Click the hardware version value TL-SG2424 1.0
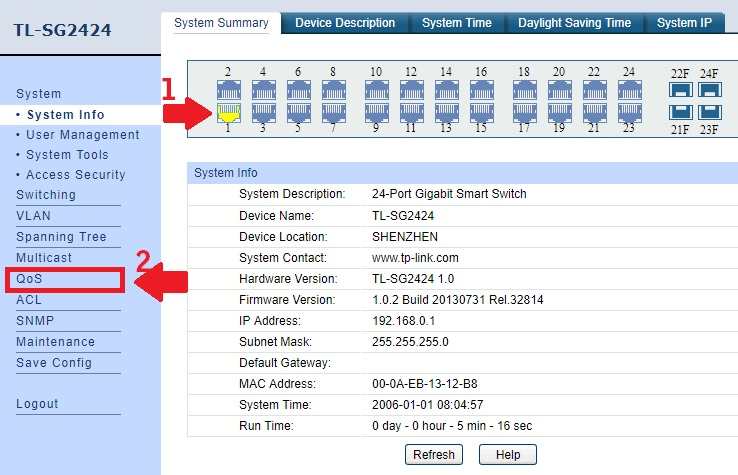The image size is (738, 475). point(413,279)
